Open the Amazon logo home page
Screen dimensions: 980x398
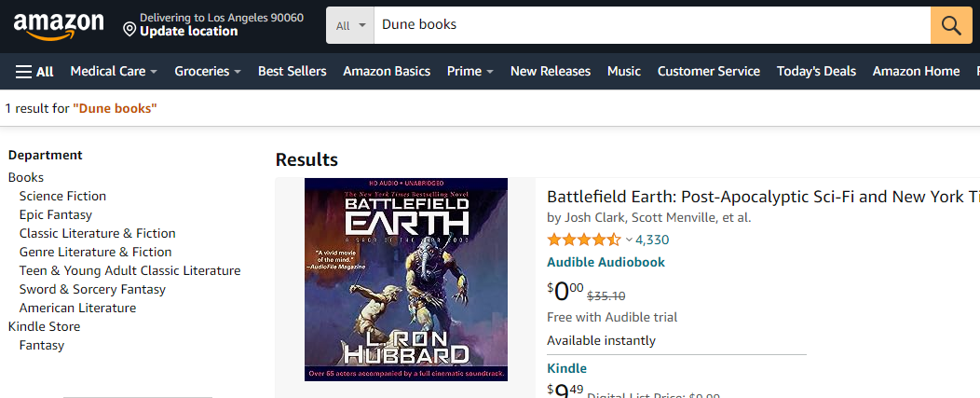[59, 26]
